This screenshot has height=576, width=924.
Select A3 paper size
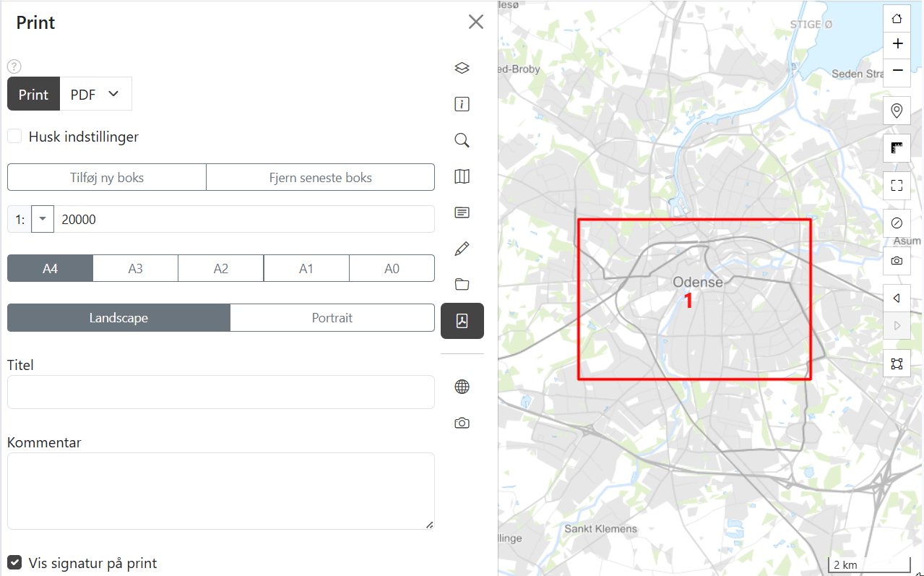pos(136,269)
